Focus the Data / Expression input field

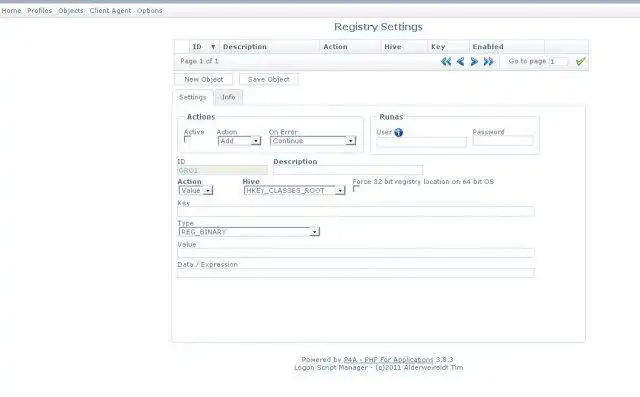click(x=356, y=273)
